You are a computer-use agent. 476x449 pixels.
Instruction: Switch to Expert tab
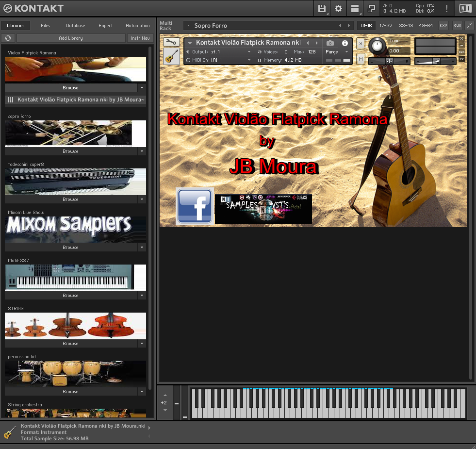pos(106,26)
